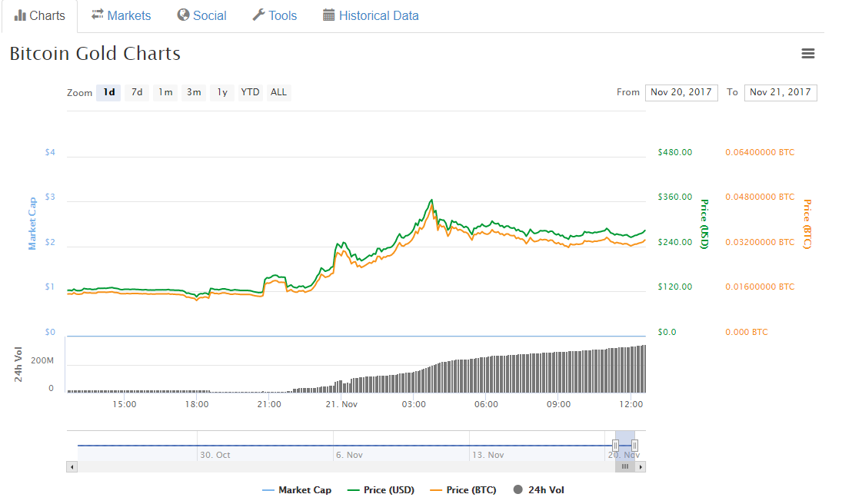Screen dimensions: 842x504
Task: Click the 30. Oct navigator label
Action: tap(215, 455)
